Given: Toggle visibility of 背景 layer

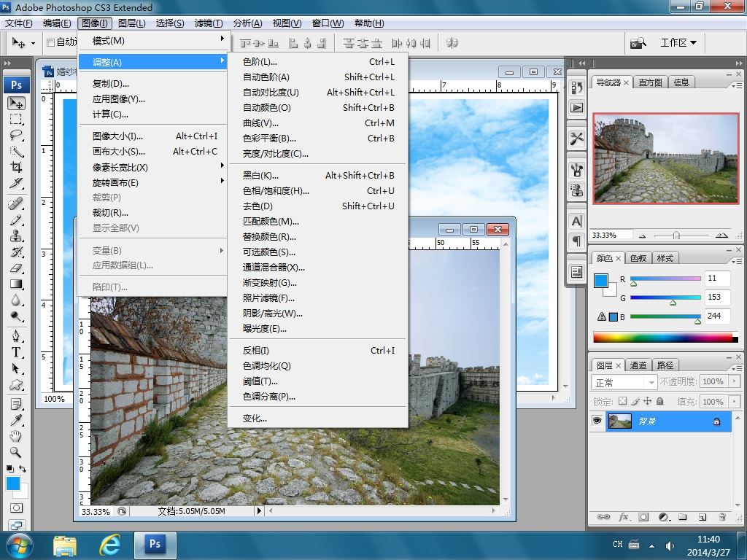Looking at the screenshot, I should pyautogui.click(x=597, y=421).
